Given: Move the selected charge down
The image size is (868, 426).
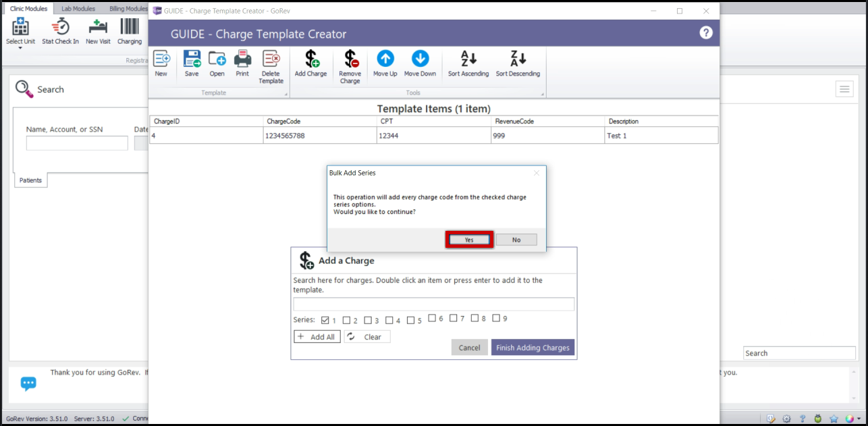Looking at the screenshot, I should [x=420, y=63].
